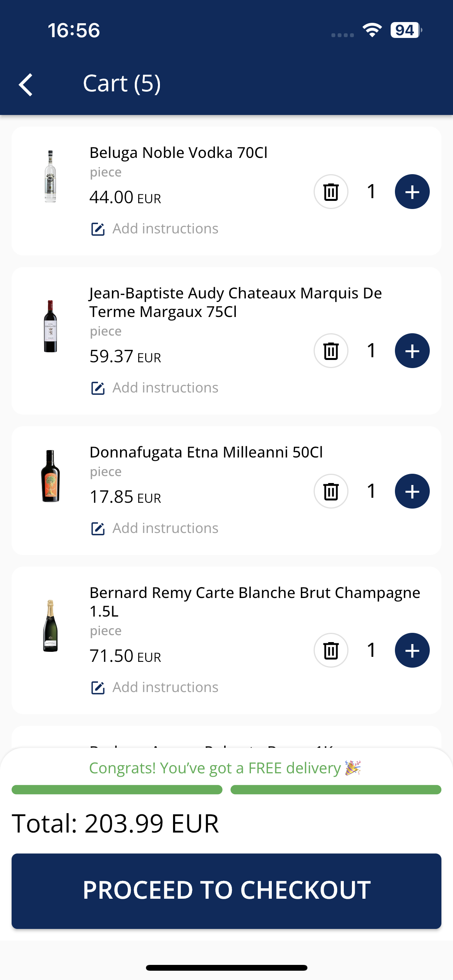Add another Bernard Remy Champagne bottle
The image size is (453, 980).
(x=412, y=650)
